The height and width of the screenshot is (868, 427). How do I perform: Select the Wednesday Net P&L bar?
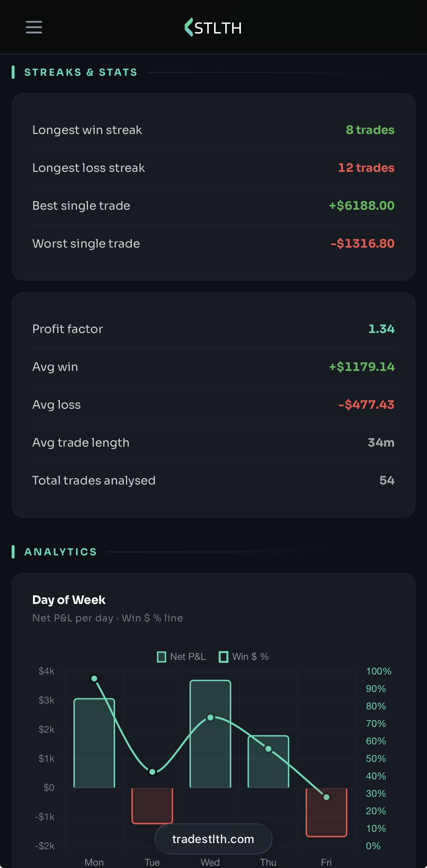211,734
